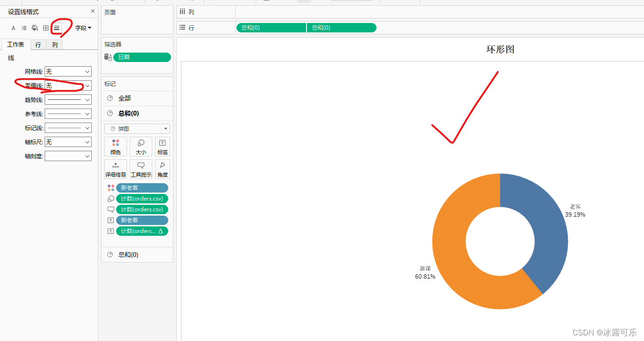
Task: Switch to the 工作表 tab
Action: tap(16, 45)
